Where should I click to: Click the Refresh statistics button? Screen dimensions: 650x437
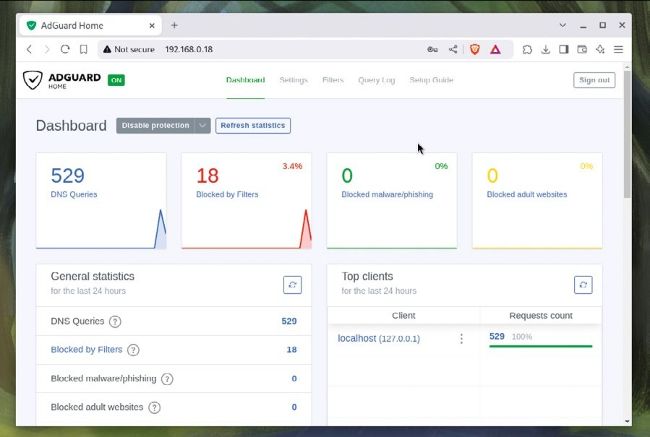pos(253,126)
